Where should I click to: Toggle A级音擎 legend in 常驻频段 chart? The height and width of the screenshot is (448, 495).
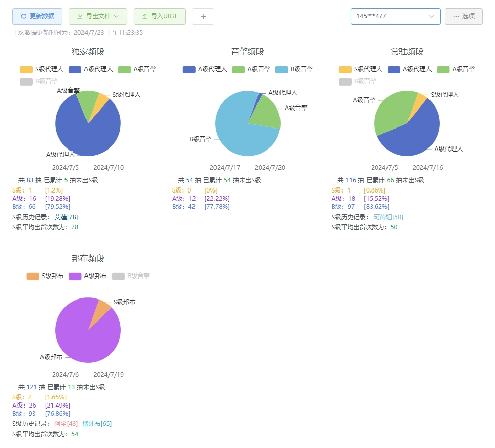456,69
